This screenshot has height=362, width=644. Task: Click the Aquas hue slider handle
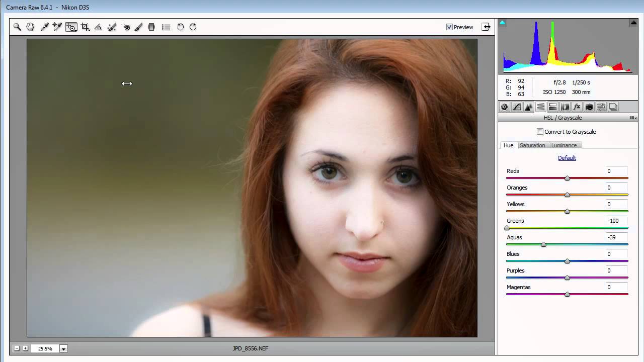coord(543,244)
